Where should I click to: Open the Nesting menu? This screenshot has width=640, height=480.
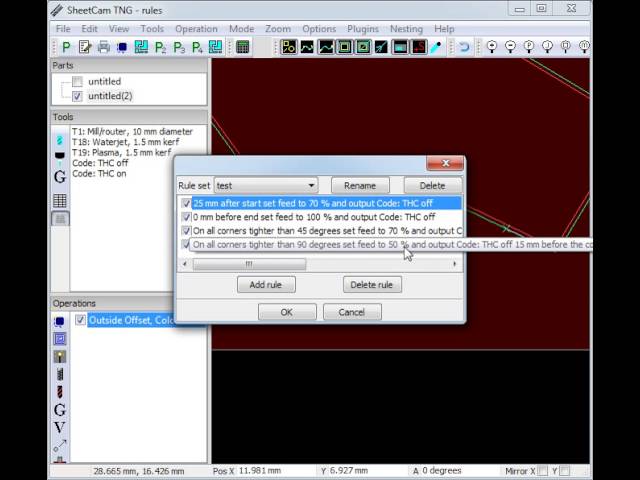(x=406, y=29)
